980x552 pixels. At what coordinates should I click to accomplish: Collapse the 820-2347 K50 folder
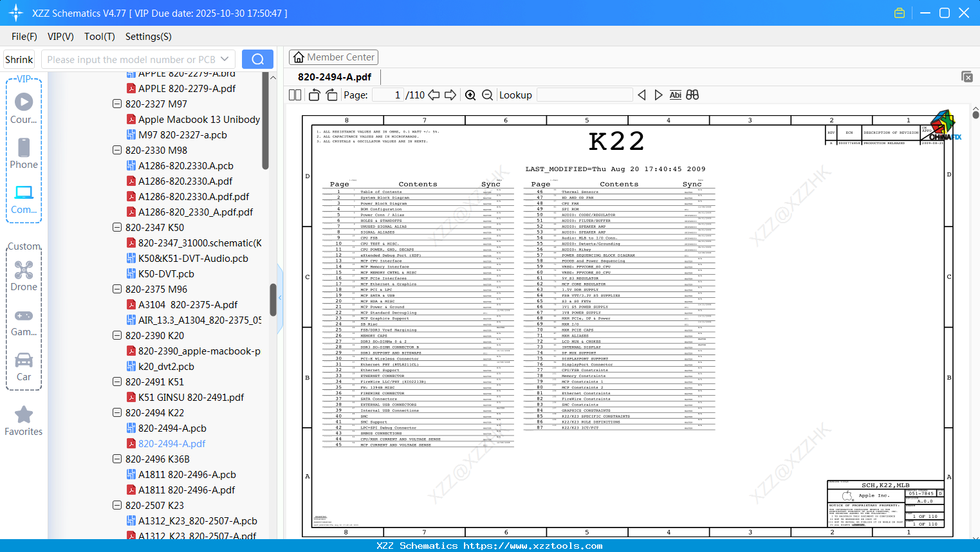[117, 227]
